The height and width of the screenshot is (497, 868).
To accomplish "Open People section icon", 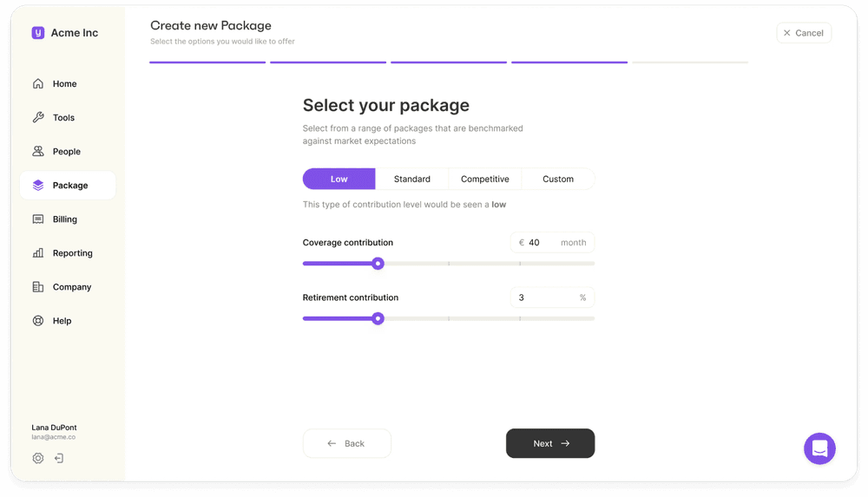I will (x=37, y=151).
